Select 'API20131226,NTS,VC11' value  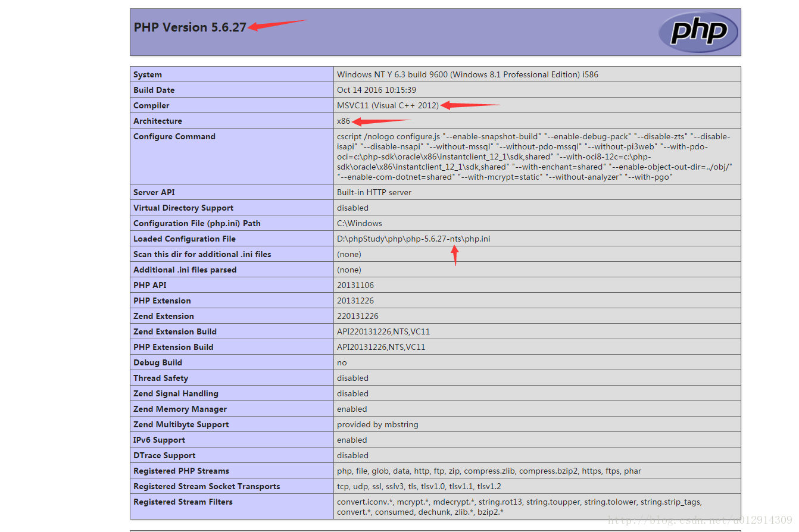[x=381, y=347]
